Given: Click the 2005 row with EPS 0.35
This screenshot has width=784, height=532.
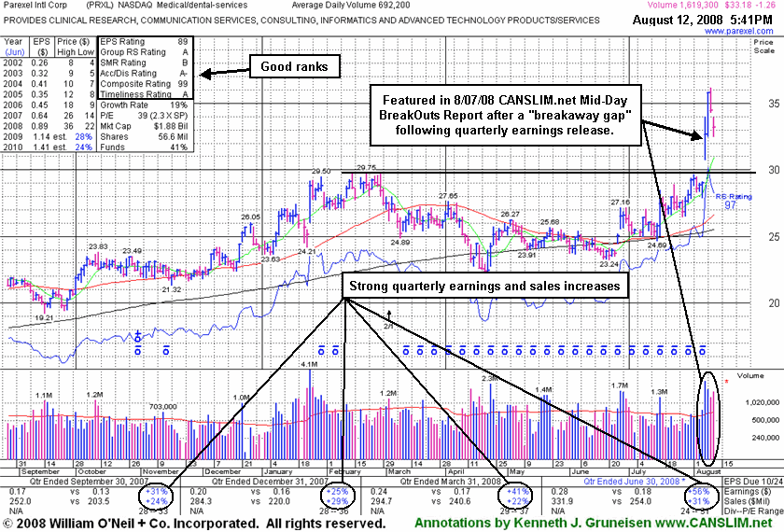Looking at the screenshot, I should pos(49,94).
